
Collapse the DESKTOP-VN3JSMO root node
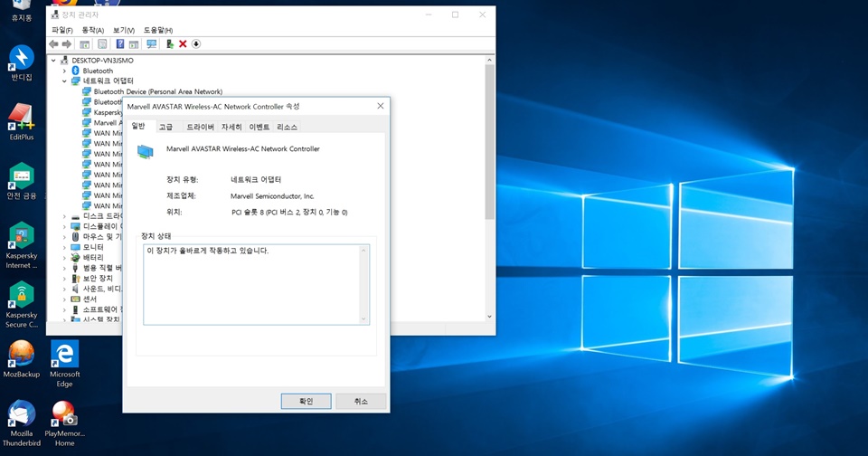[53, 61]
